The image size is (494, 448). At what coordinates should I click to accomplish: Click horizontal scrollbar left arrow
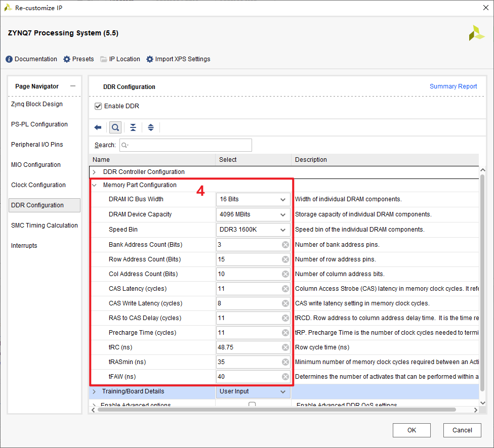(93, 410)
